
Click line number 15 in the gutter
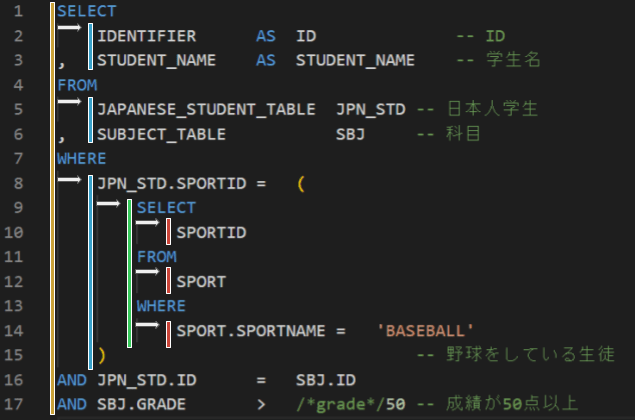point(13,355)
